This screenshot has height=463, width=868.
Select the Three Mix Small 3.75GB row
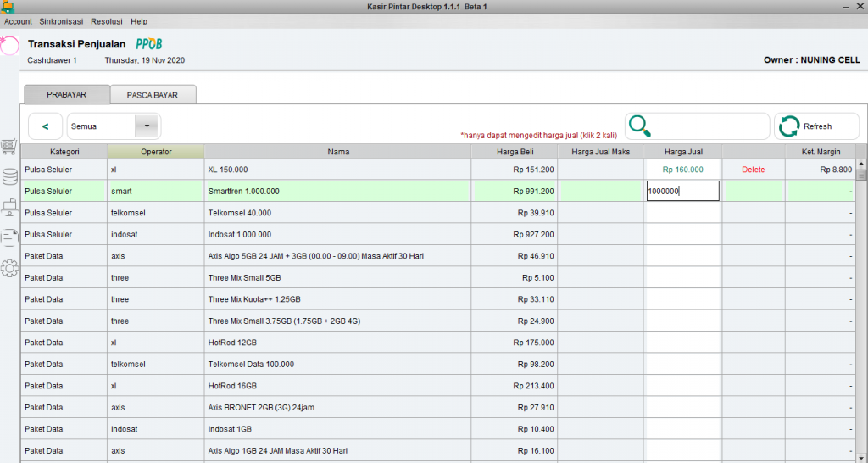(438, 321)
